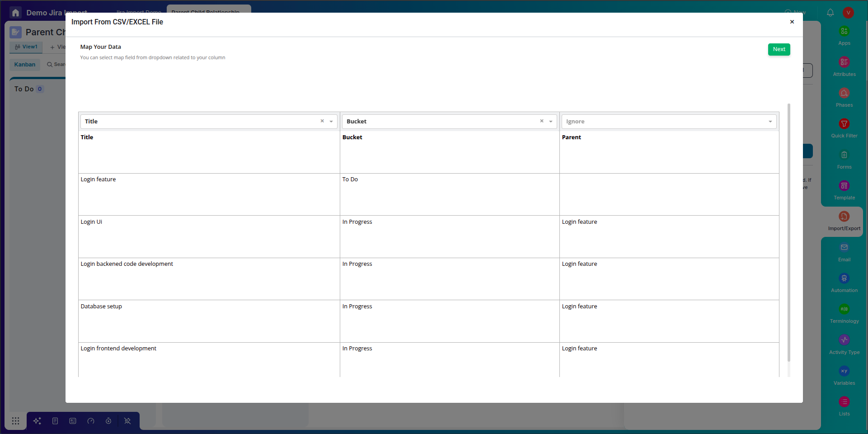Select the 'Database setup' cell
Viewport: 868px width, 434px height.
pyautogui.click(x=209, y=321)
